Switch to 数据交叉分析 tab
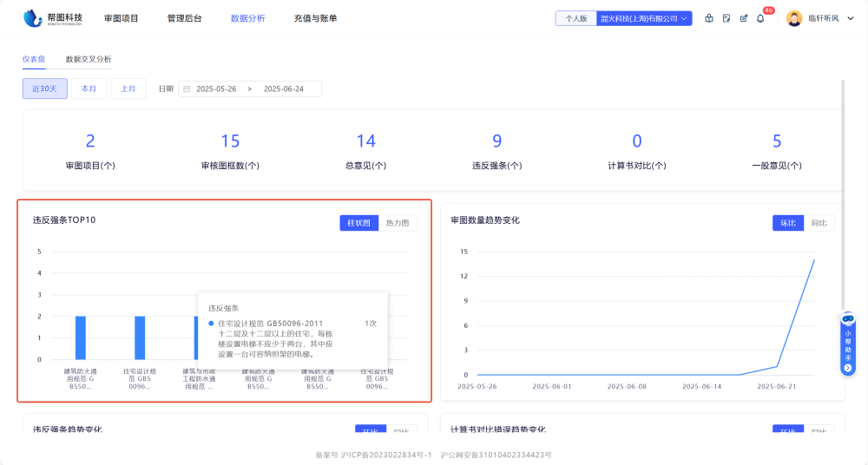 (89, 59)
